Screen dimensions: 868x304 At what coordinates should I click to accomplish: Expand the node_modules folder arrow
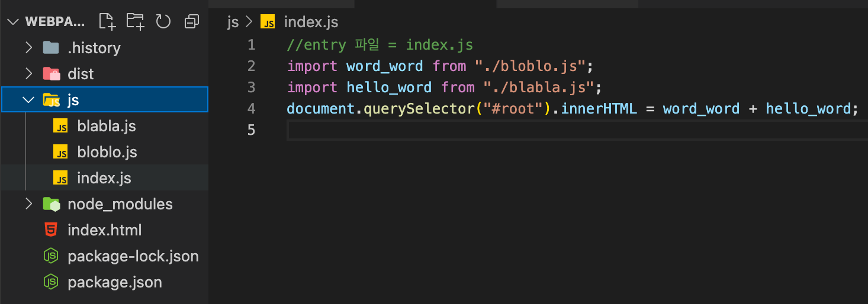(28, 204)
